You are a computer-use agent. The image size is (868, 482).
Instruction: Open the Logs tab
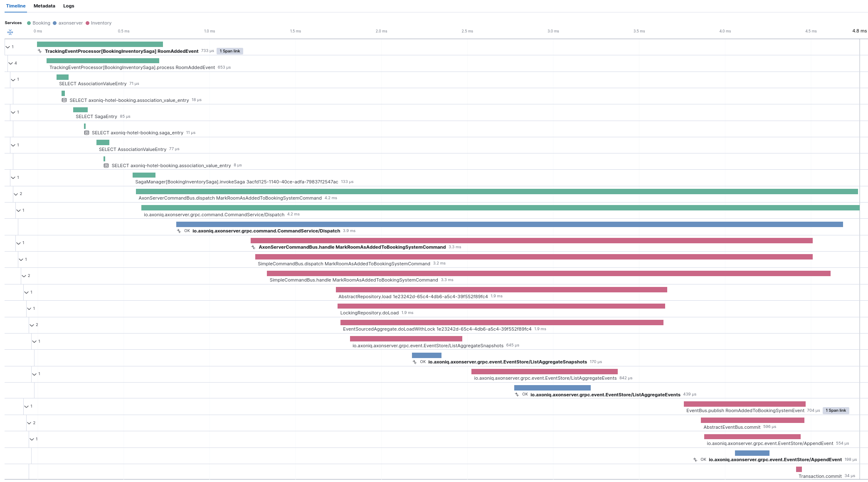click(69, 6)
